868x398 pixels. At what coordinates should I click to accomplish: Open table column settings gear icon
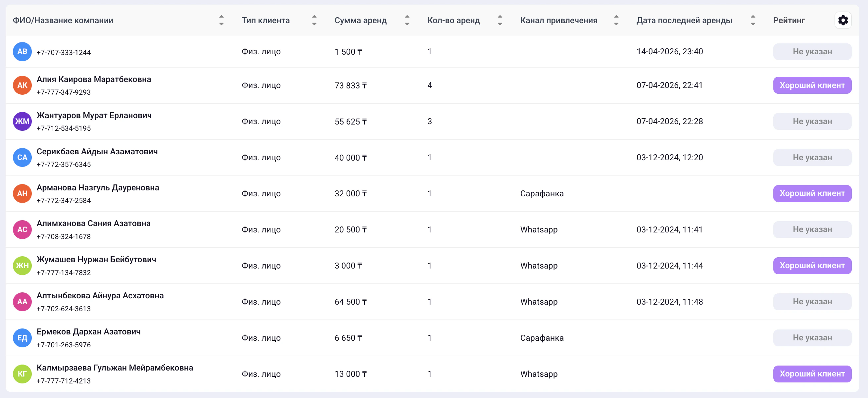coord(843,20)
